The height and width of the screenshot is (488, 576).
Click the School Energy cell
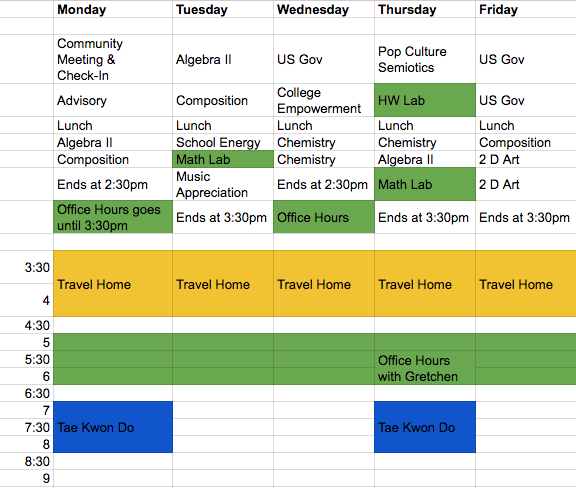click(x=223, y=142)
